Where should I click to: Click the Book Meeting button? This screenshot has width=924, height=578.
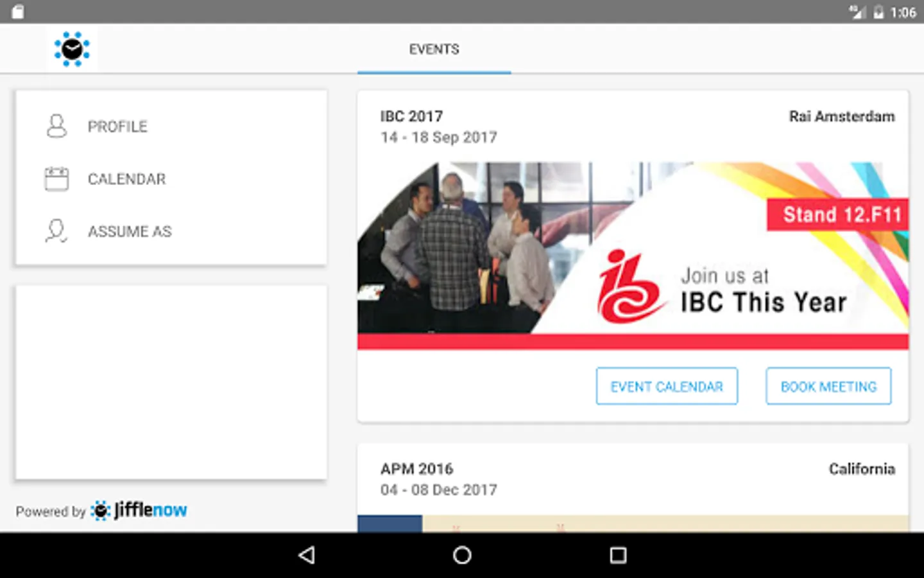tap(828, 386)
